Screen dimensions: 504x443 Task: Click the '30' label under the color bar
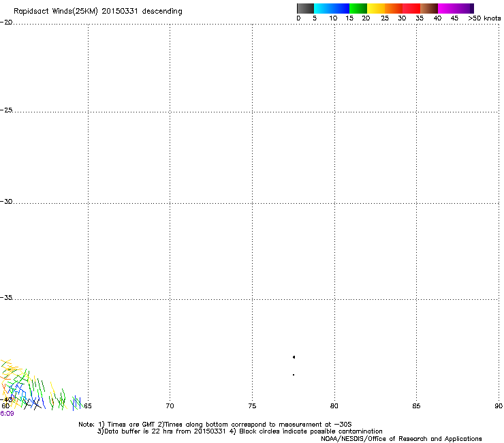coord(402,18)
